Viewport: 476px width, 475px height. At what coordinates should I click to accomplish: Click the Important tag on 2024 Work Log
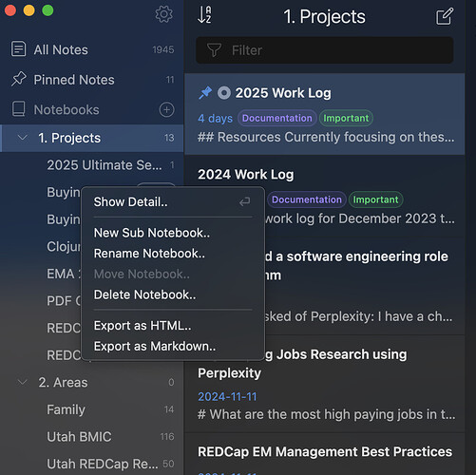click(x=375, y=199)
